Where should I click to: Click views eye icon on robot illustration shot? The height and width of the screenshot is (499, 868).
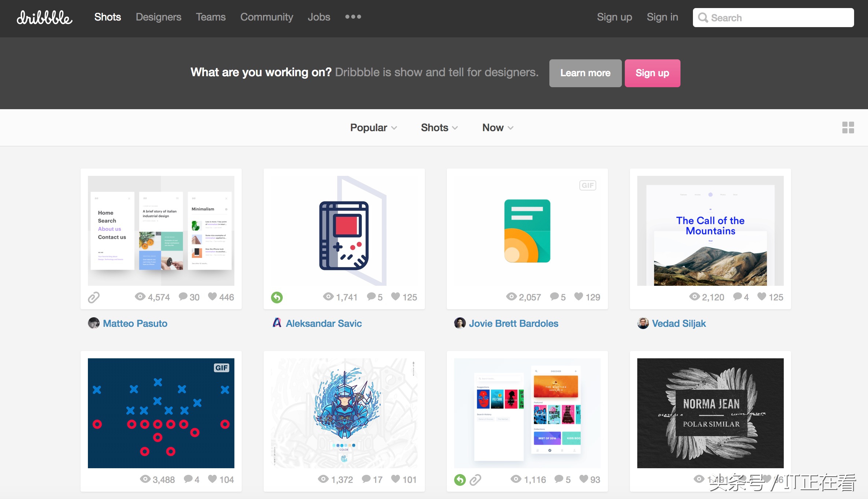(323, 479)
